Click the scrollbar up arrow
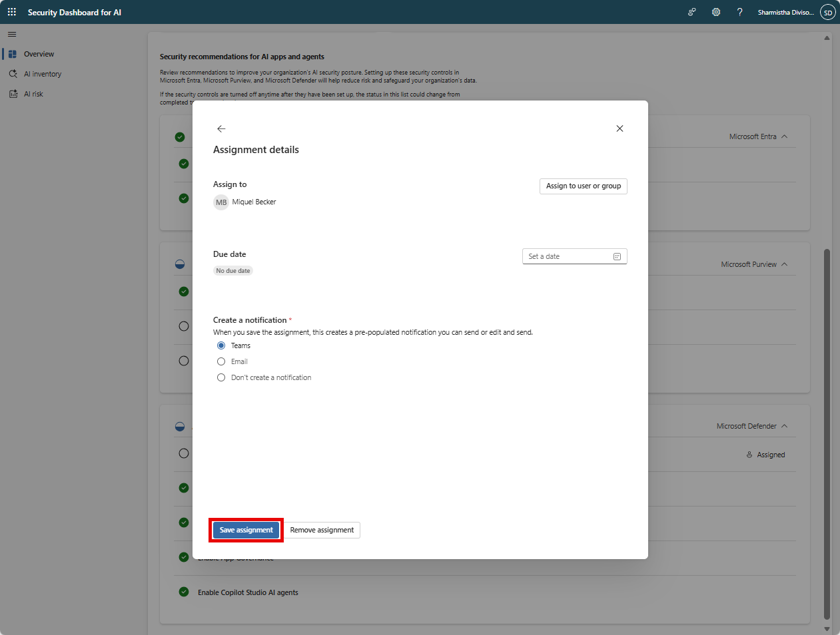This screenshot has width=840, height=635. (x=827, y=38)
